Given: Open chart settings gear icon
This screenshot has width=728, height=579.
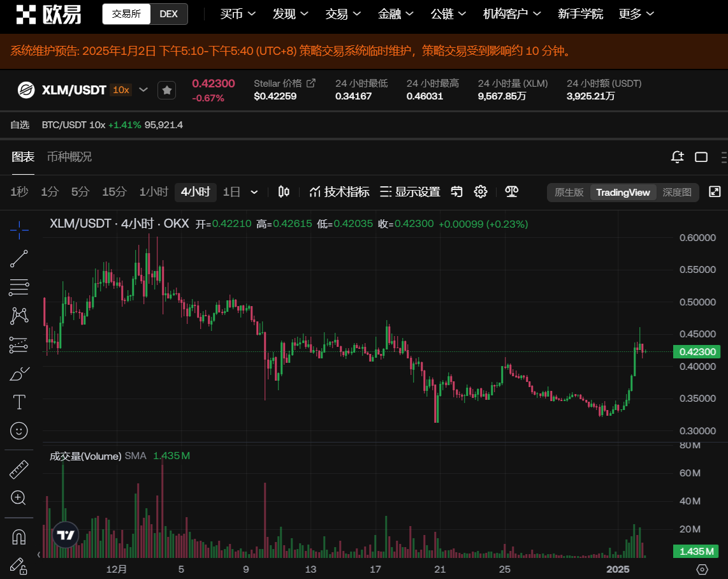Looking at the screenshot, I should tap(481, 192).
